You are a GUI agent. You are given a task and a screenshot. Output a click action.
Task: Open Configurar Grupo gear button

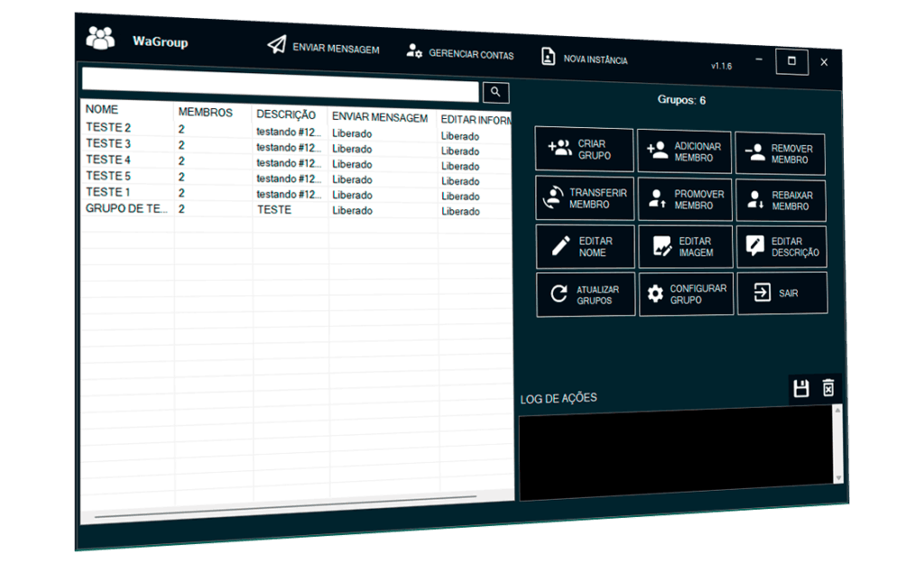click(x=687, y=294)
